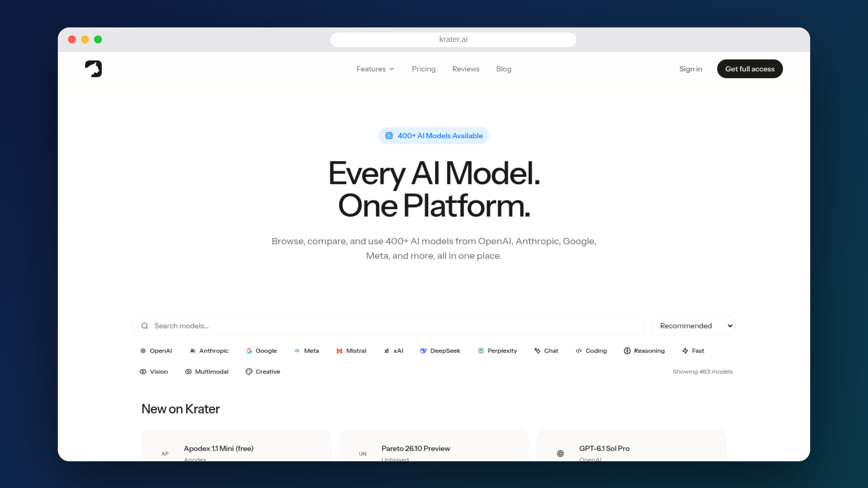Open the Pricing page

coord(424,69)
